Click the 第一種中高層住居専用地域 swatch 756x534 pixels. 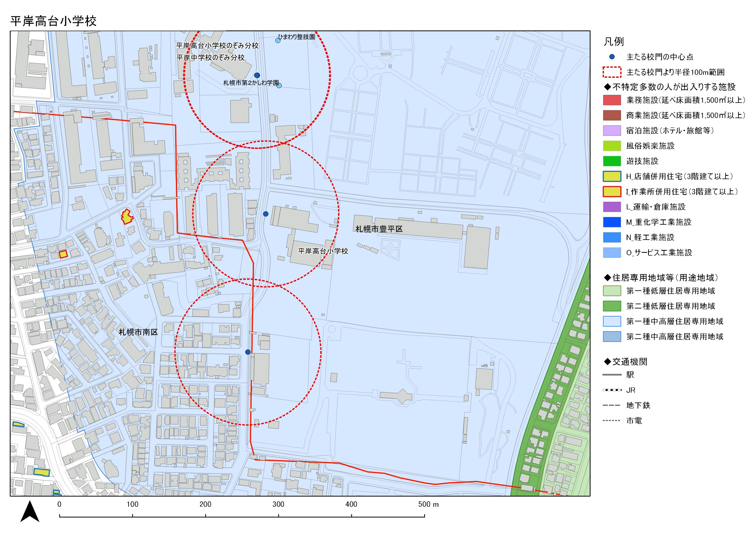(x=612, y=321)
